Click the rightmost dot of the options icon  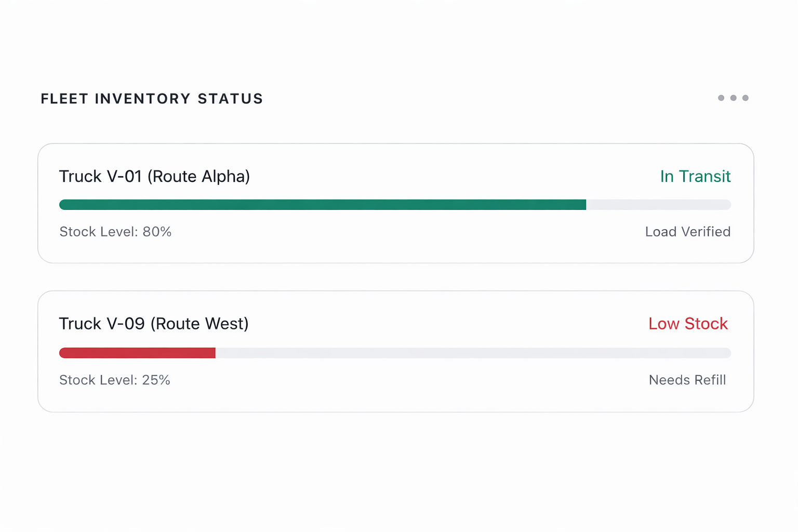coord(746,98)
